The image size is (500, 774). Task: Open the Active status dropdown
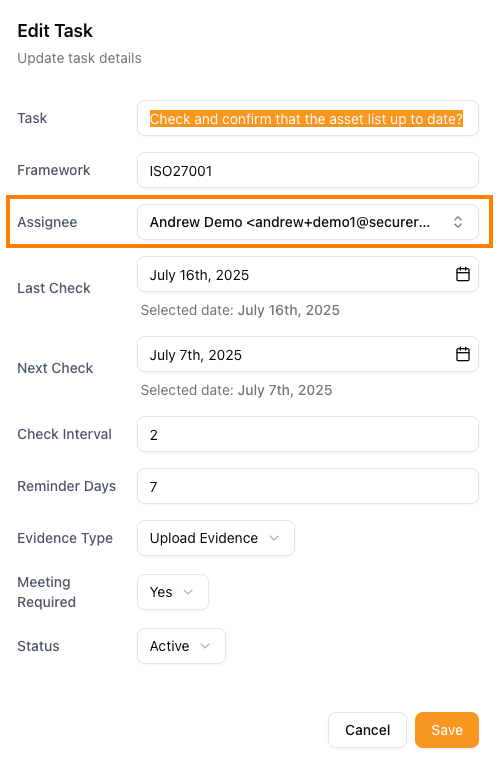181,646
